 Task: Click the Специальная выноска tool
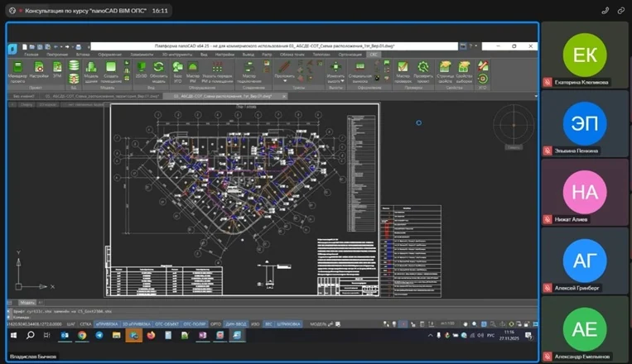[x=360, y=72]
